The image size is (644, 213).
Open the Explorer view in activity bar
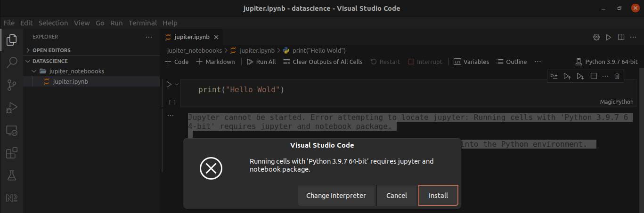pyautogui.click(x=12, y=40)
